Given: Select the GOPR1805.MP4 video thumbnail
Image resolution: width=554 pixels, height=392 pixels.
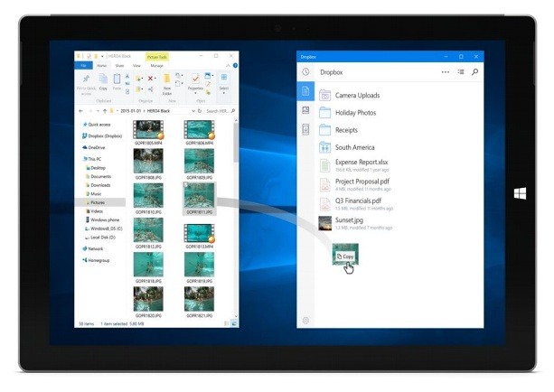Looking at the screenshot, I should pos(148,129).
